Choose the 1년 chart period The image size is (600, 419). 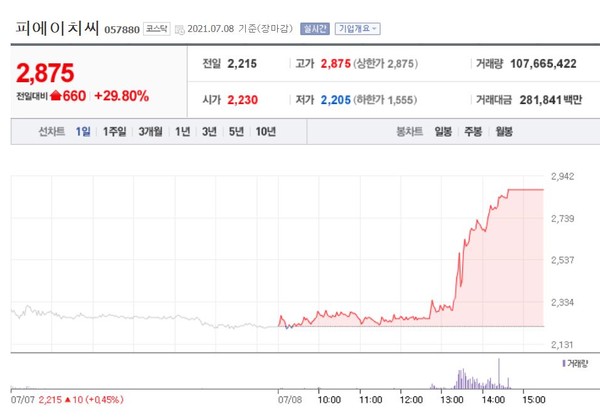click(x=182, y=132)
